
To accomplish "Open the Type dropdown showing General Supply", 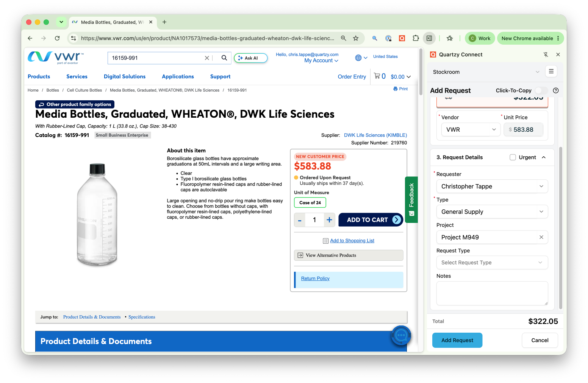I will [492, 212].
